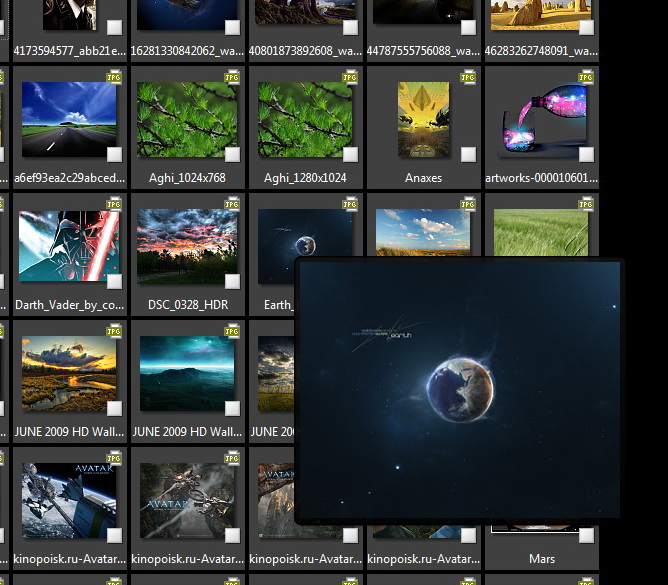This screenshot has width=668, height=585.
Task: Select the Mars image checkbox
Action: coord(586,535)
